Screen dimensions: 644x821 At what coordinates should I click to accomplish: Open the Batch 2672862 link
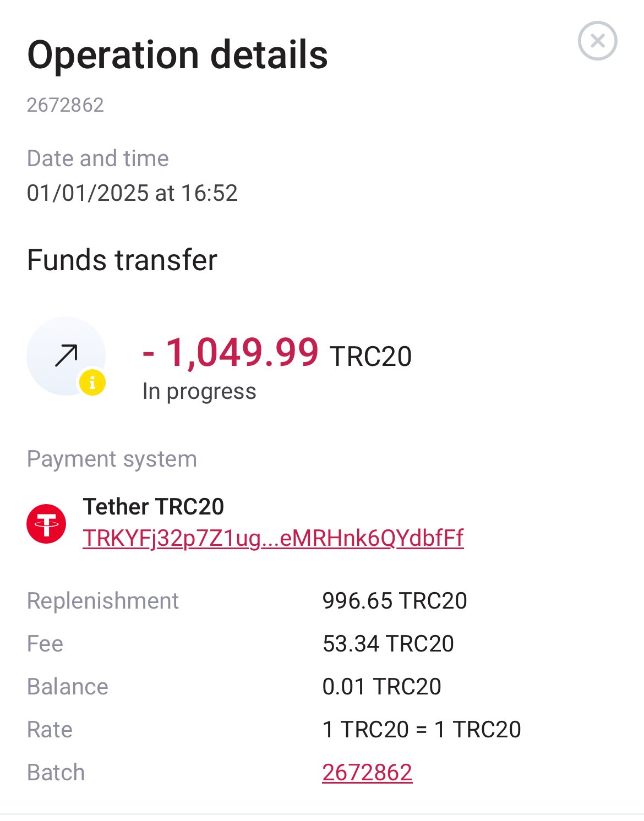pyautogui.click(x=367, y=773)
